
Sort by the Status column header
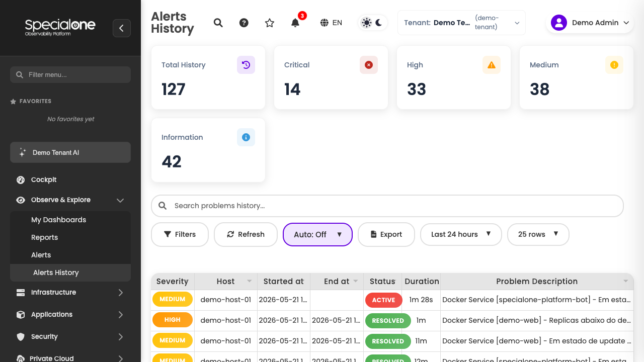(382, 282)
